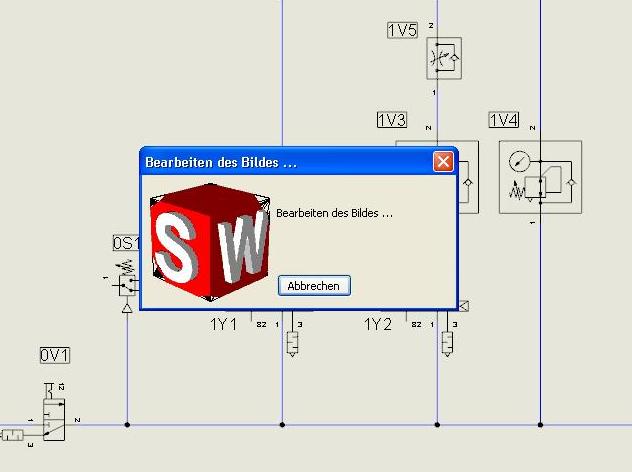Select the 1V4 label
The height and width of the screenshot is (472, 632).
(504, 120)
